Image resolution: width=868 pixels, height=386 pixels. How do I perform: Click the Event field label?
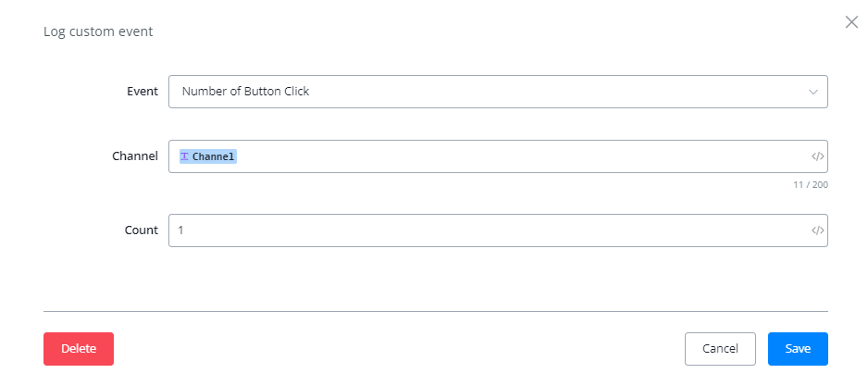point(142,92)
